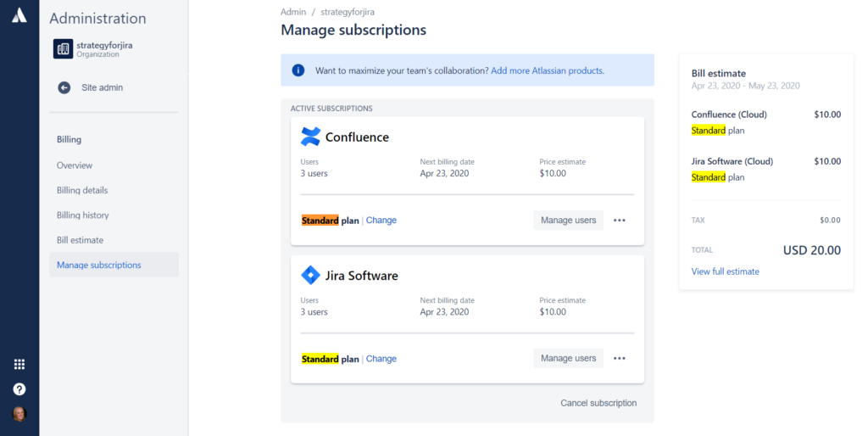The height and width of the screenshot is (436, 868).
Task: Open the help question mark icon
Action: tap(19, 388)
